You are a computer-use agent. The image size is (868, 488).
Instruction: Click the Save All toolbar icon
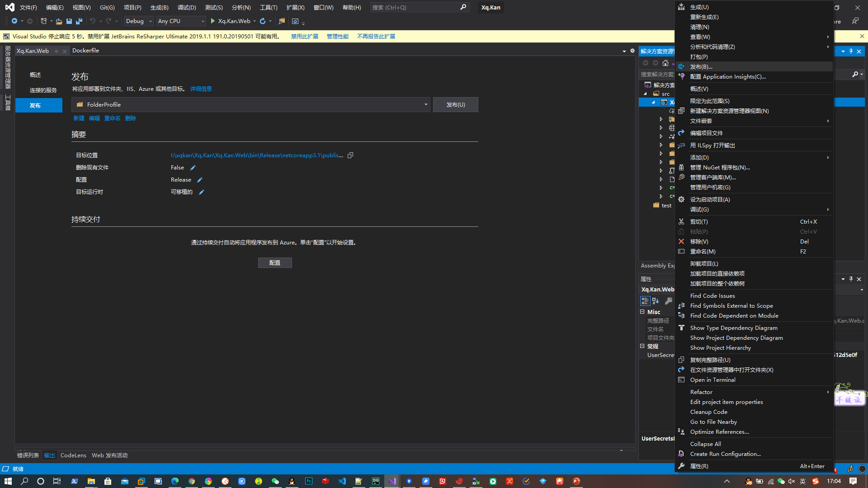click(79, 21)
